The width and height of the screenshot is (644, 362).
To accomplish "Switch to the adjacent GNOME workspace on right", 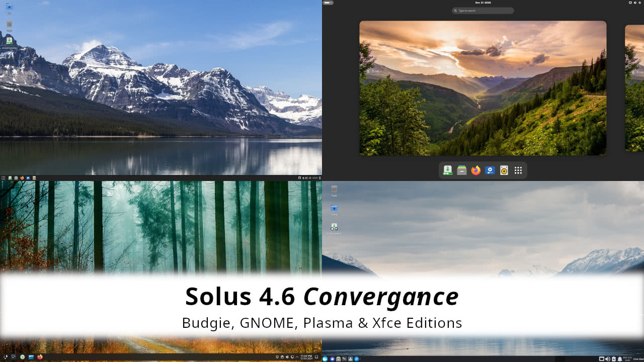I will (x=634, y=88).
